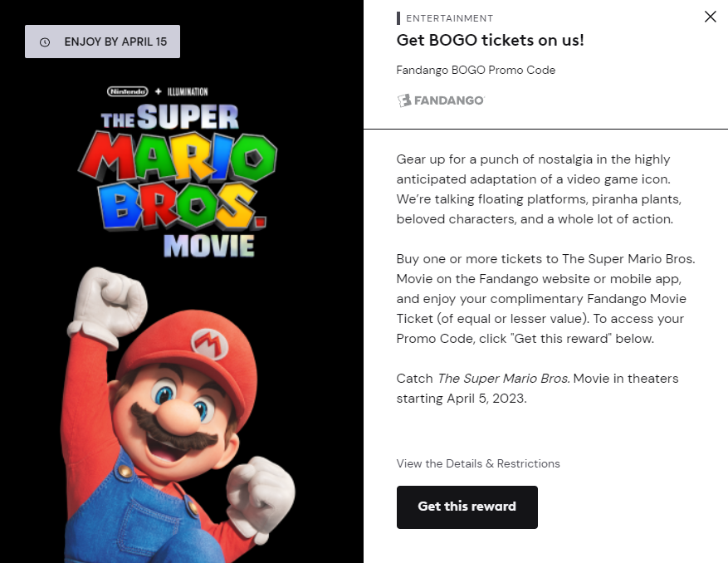Click the clock icon in the expiry badge
728x563 pixels.
pyautogui.click(x=44, y=41)
